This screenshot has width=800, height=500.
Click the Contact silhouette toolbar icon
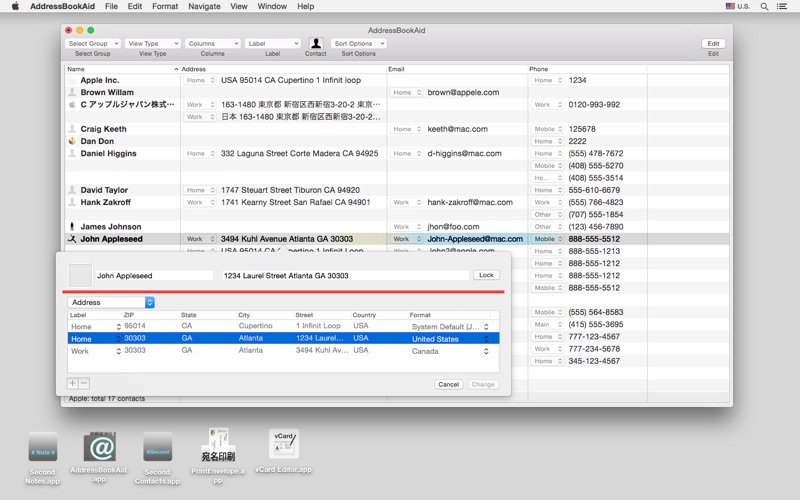[315, 44]
